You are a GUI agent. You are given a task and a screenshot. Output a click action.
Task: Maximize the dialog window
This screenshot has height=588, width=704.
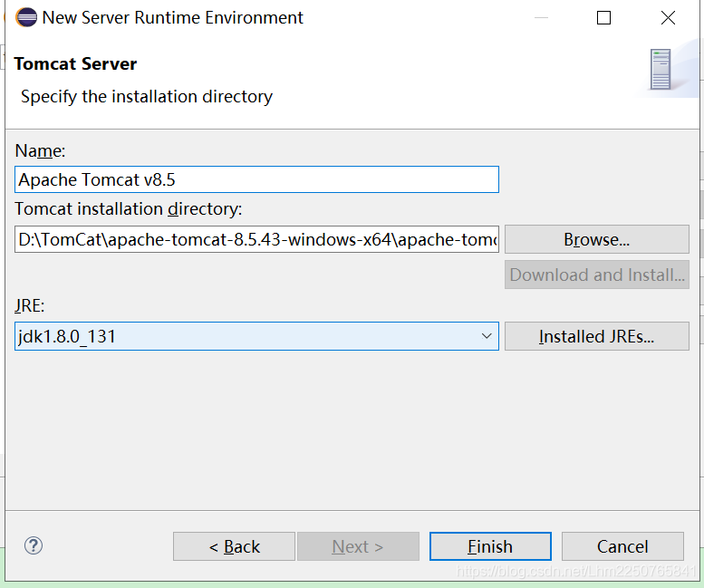point(603,18)
